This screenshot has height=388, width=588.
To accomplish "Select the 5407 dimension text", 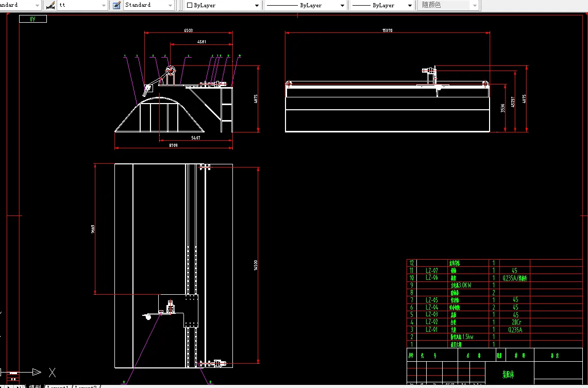I will coord(196,138).
